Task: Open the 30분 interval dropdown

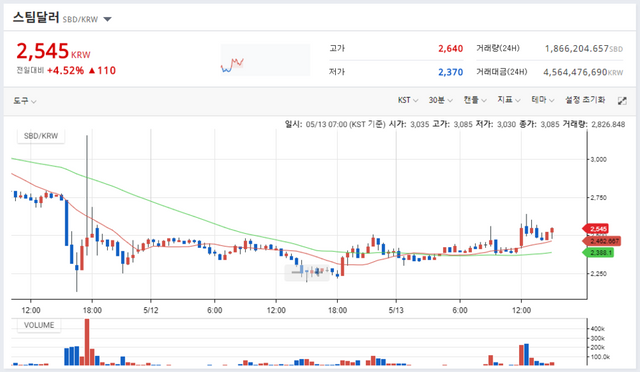Action: coord(440,100)
